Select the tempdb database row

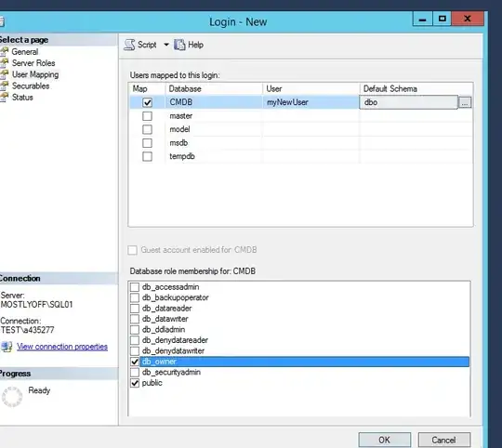tap(301, 156)
